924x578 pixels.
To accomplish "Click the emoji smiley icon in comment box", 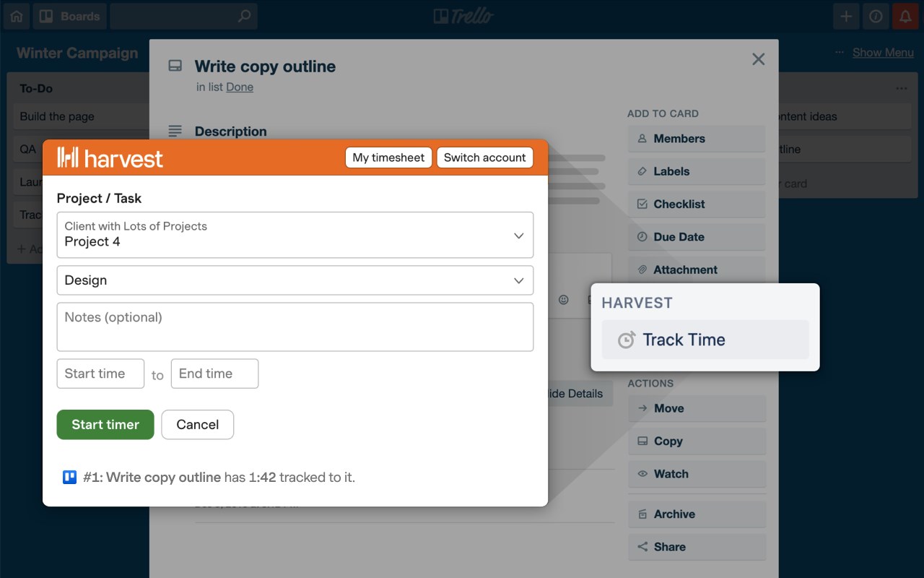I will (564, 300).
